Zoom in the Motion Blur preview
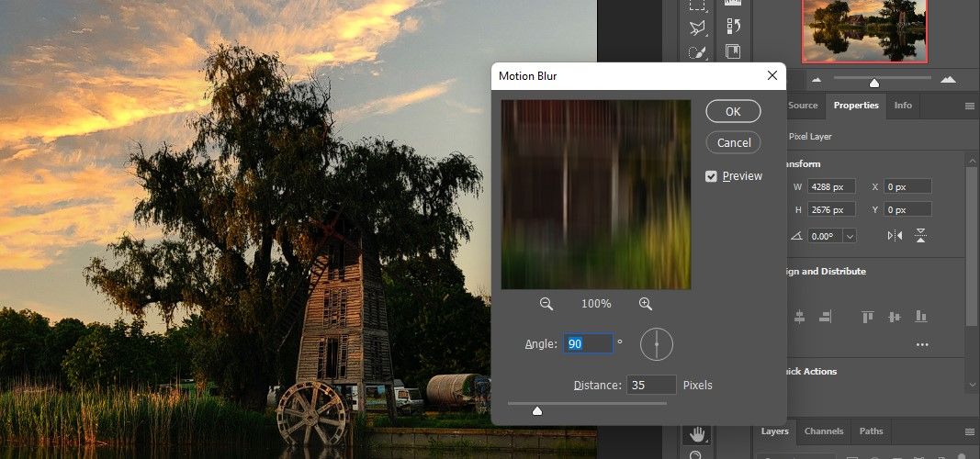 point(646,304)
